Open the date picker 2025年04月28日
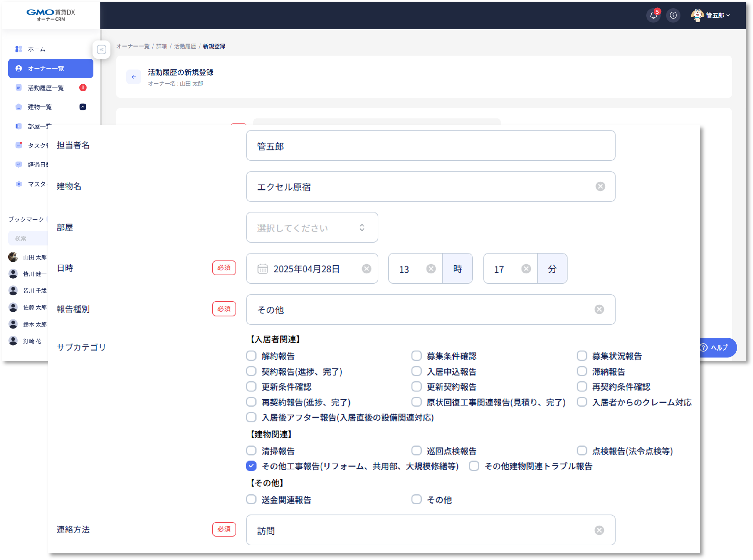Image resolution: width=753 pixels, height=560 pixels. coord(312,269)
